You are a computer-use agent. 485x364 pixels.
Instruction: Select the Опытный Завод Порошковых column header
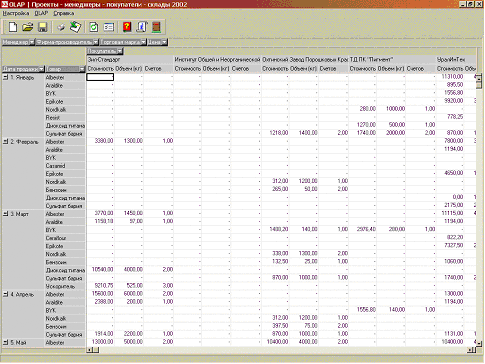tap(305, 60)
